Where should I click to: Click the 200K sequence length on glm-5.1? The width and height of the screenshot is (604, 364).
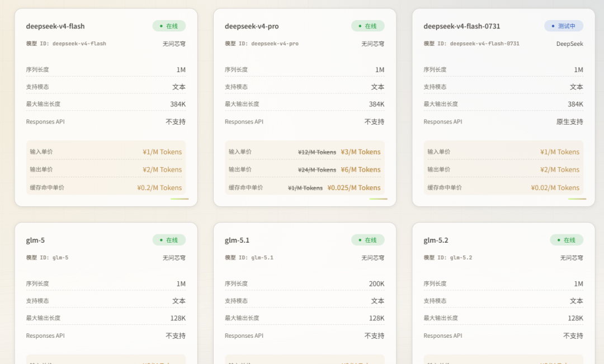pyautogui.click(x=377, y=283)
